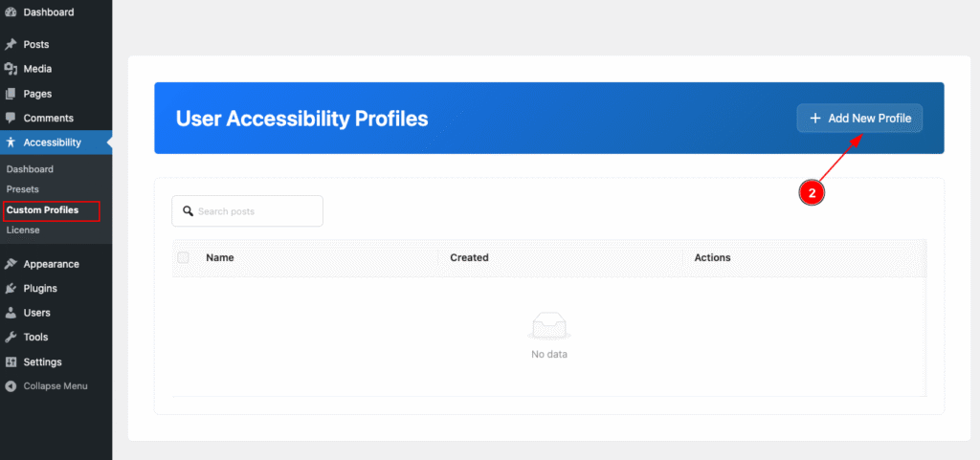Click the Add New Profile button
The width and height of the screenshot is (980, 460).
(859, 118)
